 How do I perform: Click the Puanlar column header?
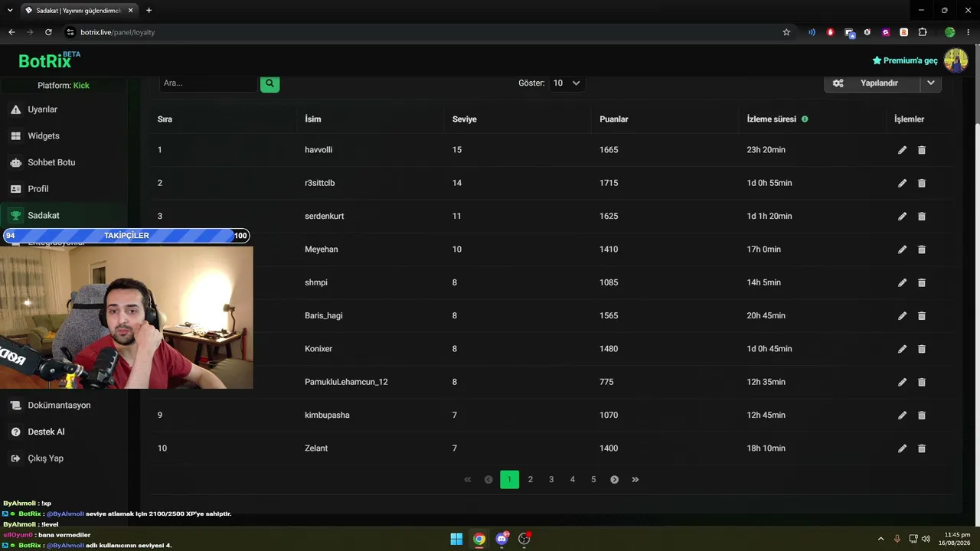coord(614,119)
